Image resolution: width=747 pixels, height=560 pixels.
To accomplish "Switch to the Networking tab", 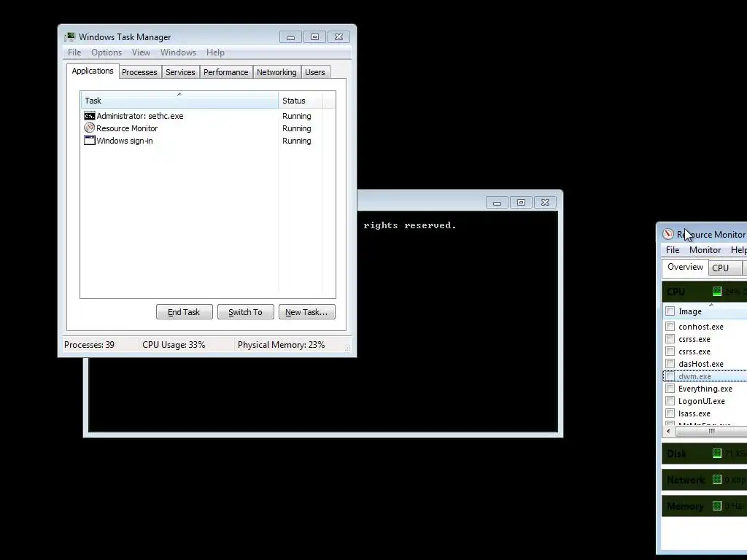I will click(276, 72).
